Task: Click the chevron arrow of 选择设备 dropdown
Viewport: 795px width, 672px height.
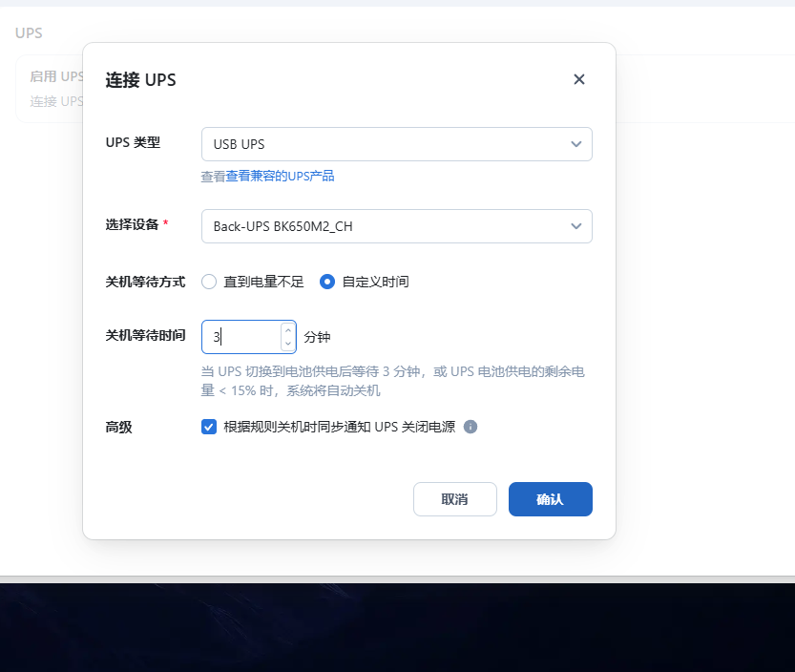Action: 576,226
